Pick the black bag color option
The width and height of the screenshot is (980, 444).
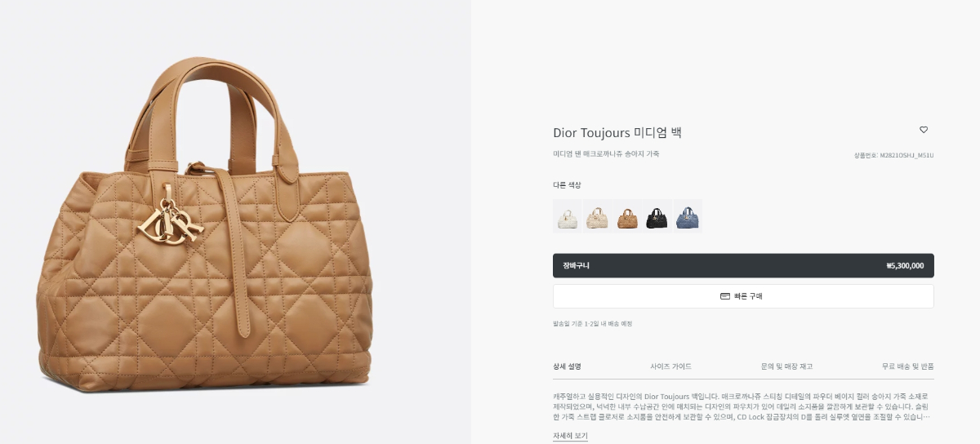coord(657,216)
